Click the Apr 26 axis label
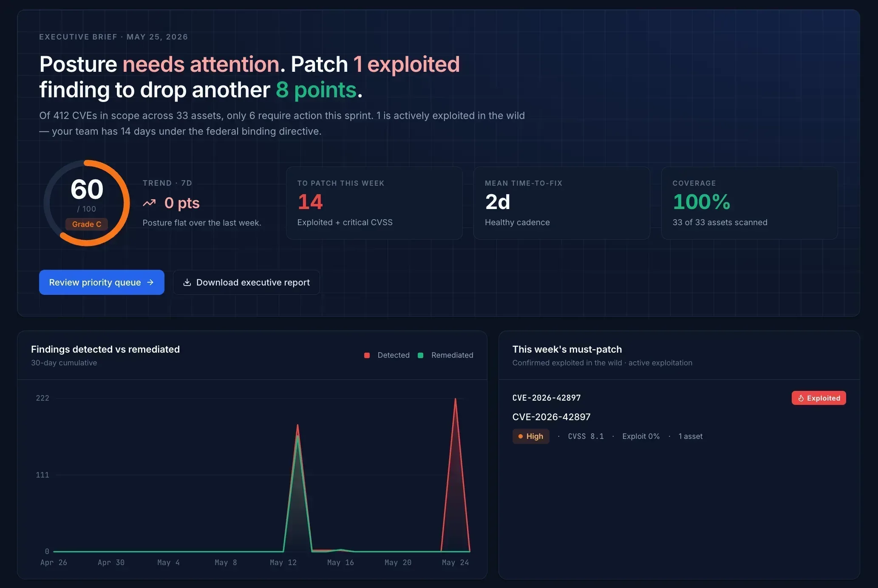Image resolution: width=878 pixels, height=588 pixels. pos(54,563)
